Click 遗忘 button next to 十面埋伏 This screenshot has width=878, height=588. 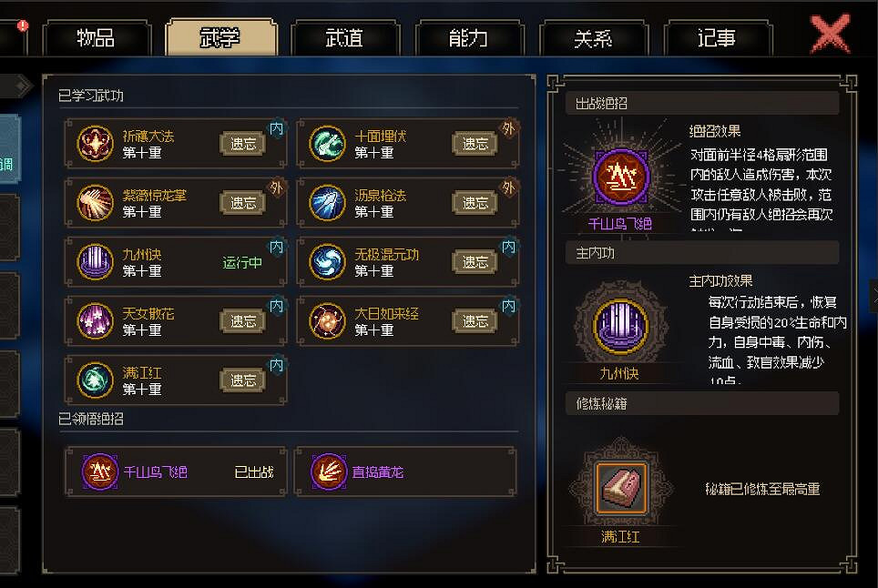(475, 144)
